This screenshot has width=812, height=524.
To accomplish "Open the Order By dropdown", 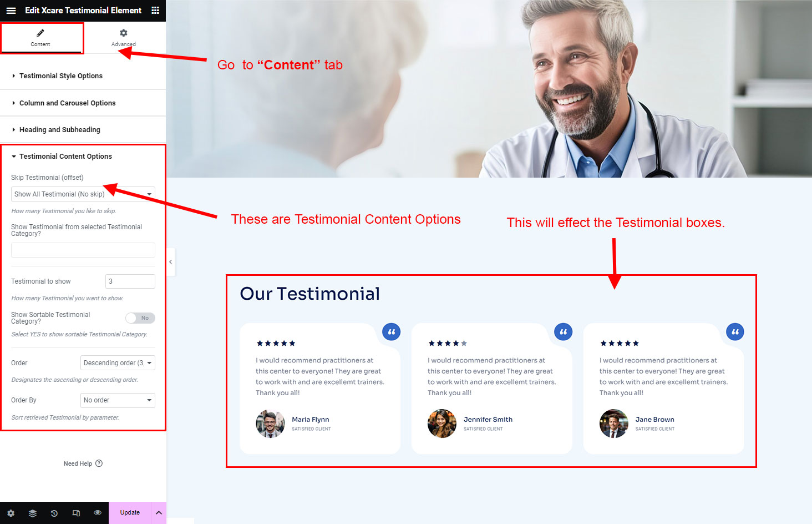I will (118, 400).
